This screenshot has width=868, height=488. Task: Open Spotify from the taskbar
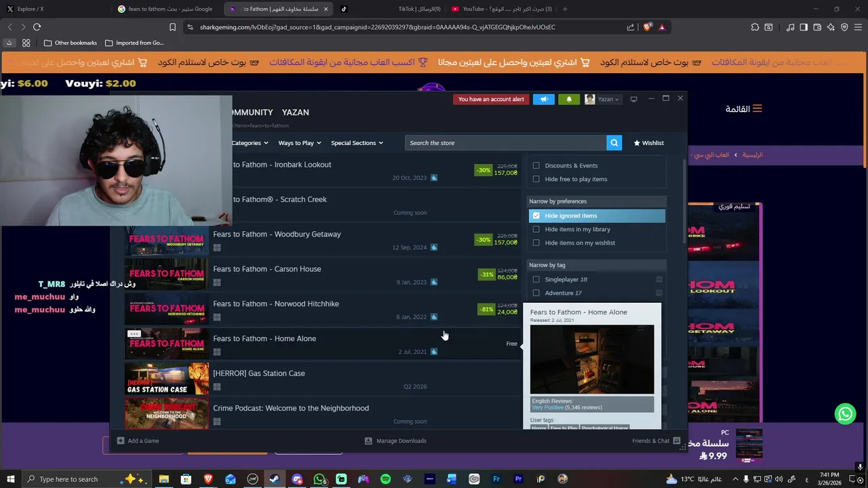(x=385, y=479)
